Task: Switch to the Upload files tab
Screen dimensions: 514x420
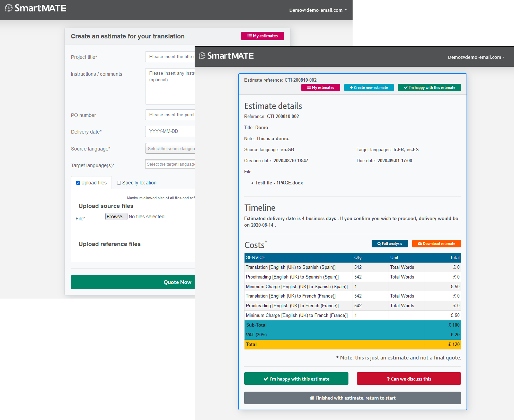Action: click(x=94, y=183)
